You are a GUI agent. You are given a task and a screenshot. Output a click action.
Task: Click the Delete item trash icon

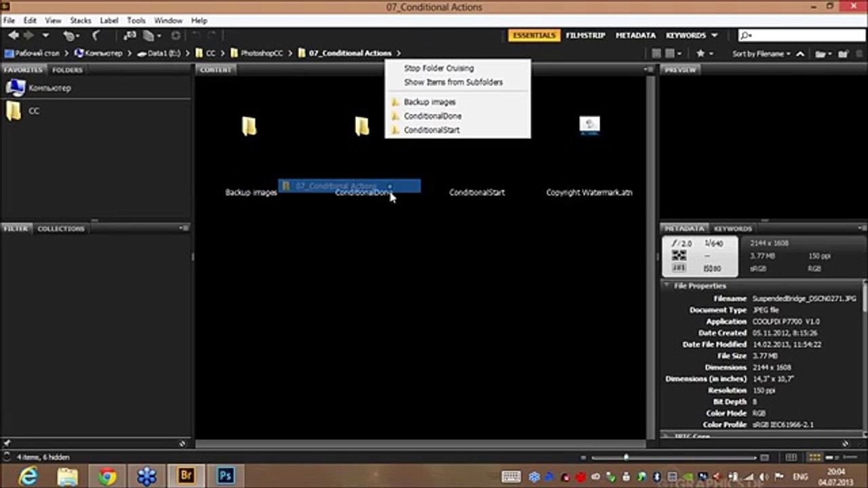[x=859, y=54]
